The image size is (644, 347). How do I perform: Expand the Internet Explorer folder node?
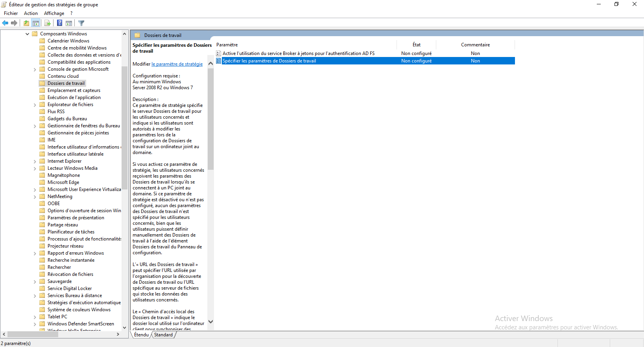coord(35,161)
